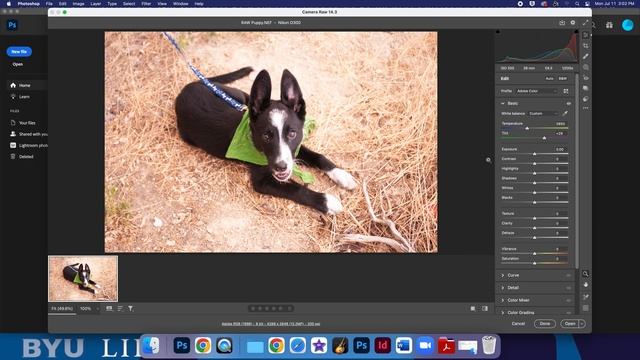Open the Masking tool

(x=586, y=67)
